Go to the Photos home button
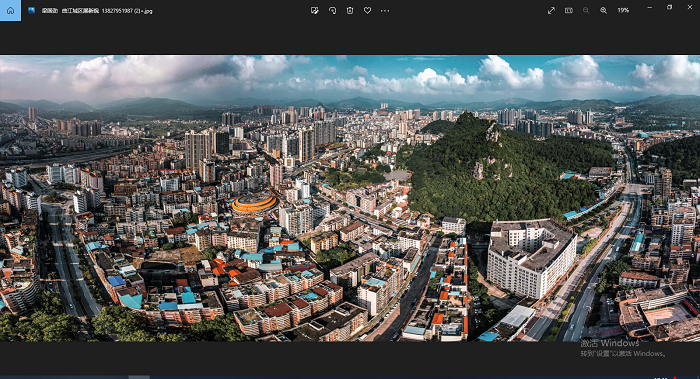 coord(10,10)
